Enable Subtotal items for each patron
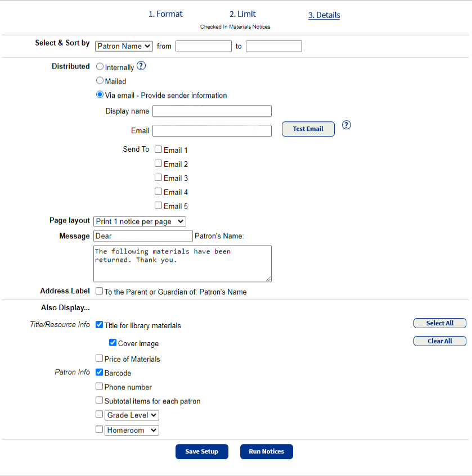 (x=99, y=400)
